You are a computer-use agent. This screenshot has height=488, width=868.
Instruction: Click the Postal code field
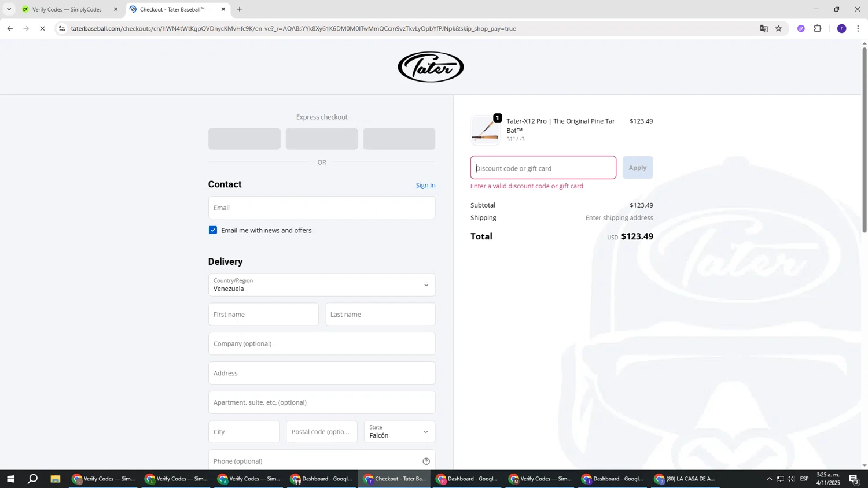(322, 432)
